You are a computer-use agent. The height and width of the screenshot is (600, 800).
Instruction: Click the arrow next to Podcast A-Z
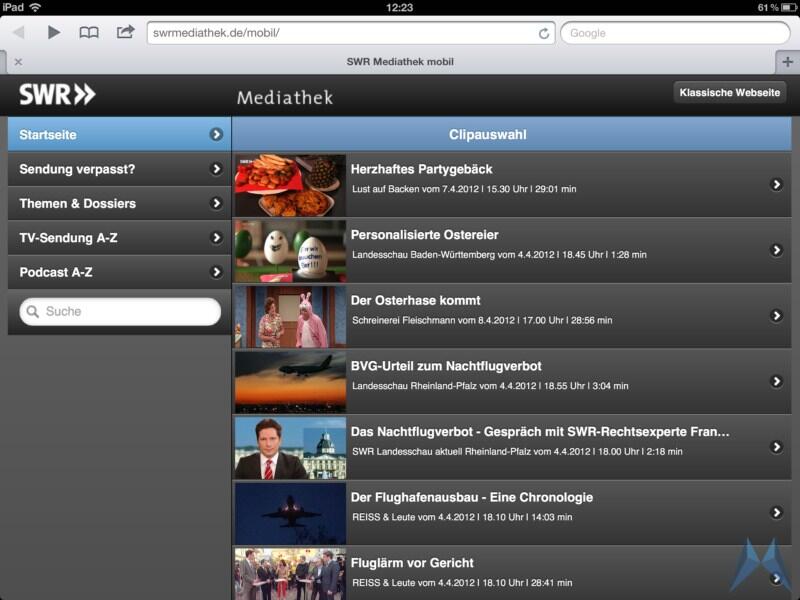click(x=216, y=272)
